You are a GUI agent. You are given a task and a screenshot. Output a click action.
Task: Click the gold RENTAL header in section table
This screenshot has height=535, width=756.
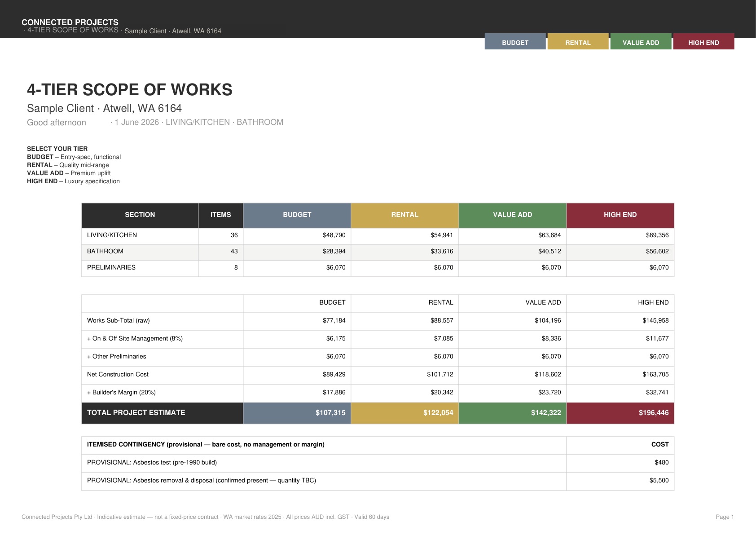point(405,215)
